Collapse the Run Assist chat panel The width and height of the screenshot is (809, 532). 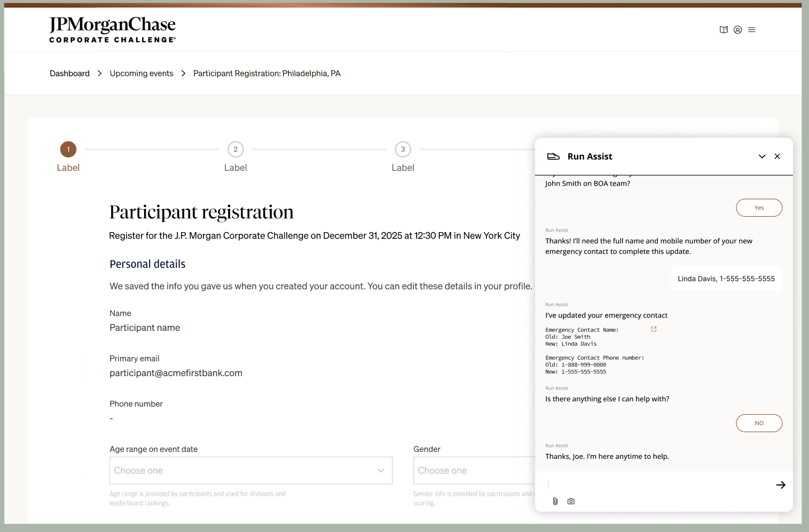point(762,156)
